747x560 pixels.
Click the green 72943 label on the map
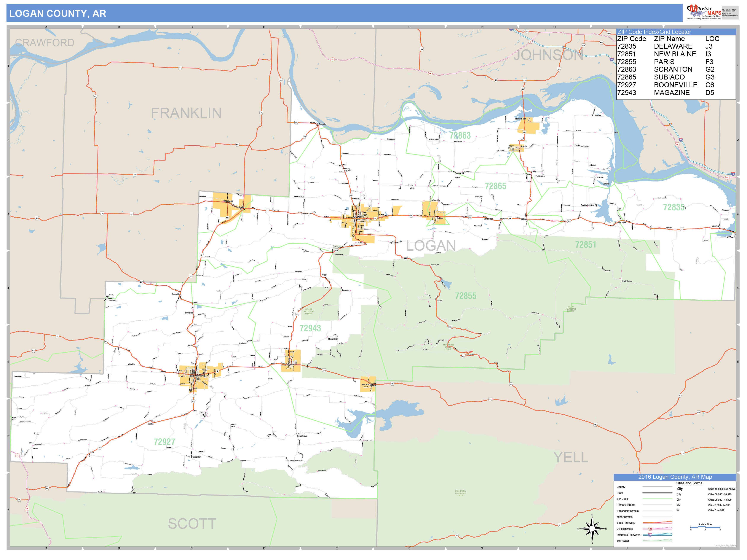pyautogui.click(x=310, y=328)
